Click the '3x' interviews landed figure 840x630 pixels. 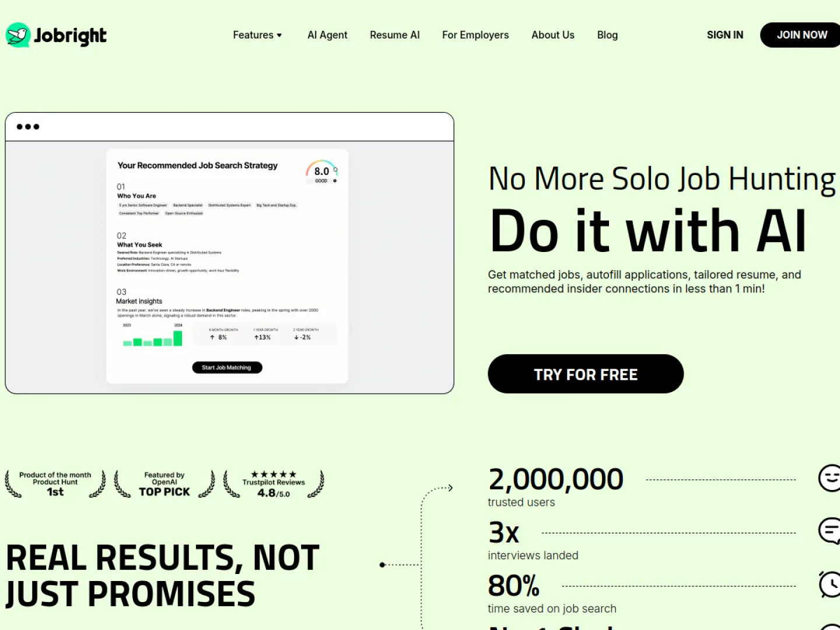[504, 533]
